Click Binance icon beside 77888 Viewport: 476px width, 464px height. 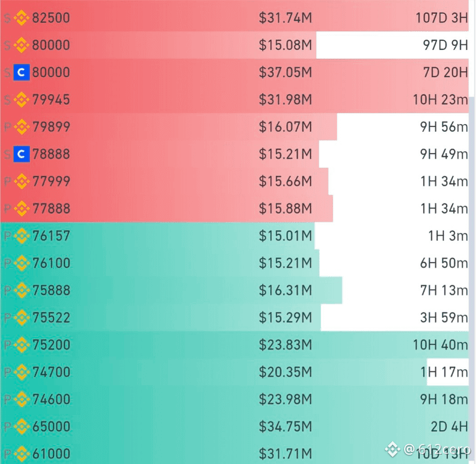point(21,209)
